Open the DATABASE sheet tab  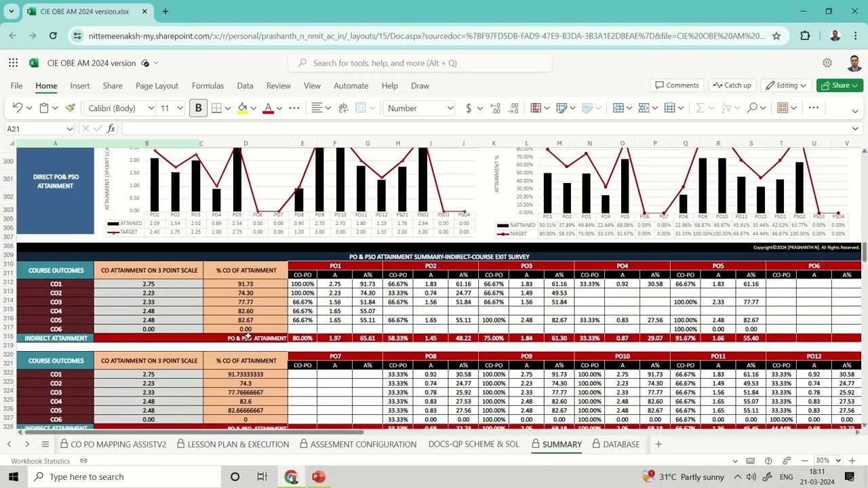coord(616,444)
